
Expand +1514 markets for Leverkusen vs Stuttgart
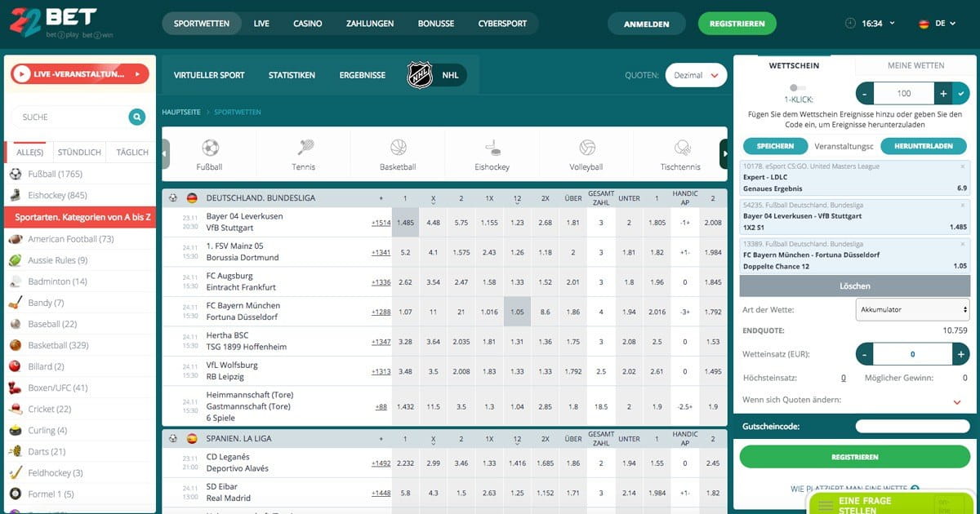coord(381,223)
